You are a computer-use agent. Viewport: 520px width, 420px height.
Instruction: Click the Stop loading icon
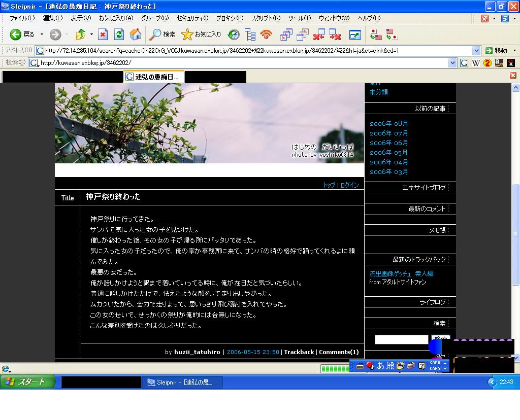point(103,34)
